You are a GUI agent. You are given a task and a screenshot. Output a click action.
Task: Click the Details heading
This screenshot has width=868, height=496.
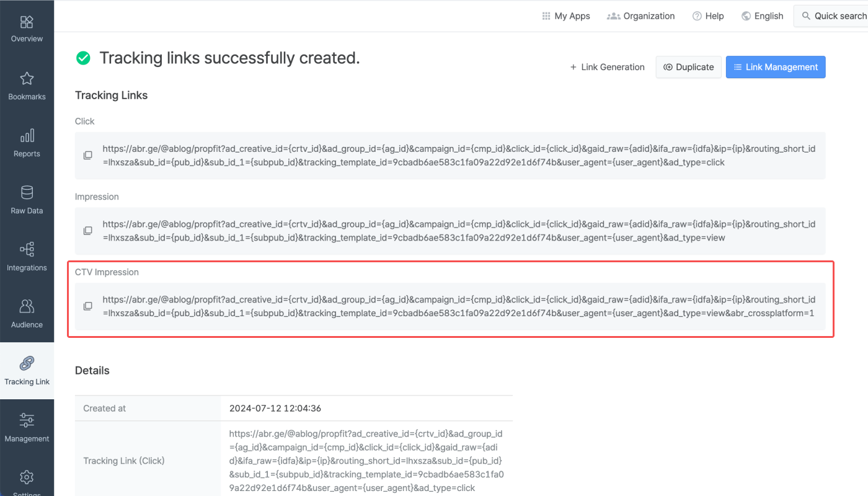pos(92,371)
